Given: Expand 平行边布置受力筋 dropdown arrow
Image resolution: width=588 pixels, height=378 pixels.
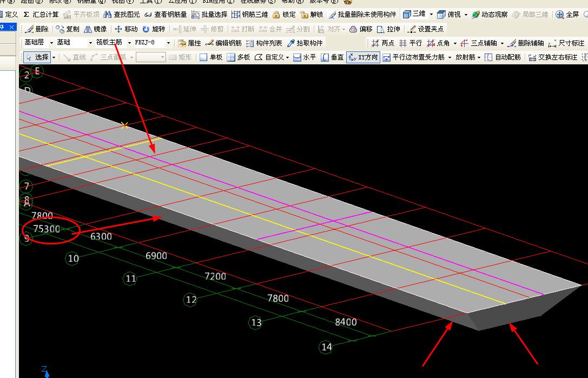Looking at the screenshot, I should 450,57.
